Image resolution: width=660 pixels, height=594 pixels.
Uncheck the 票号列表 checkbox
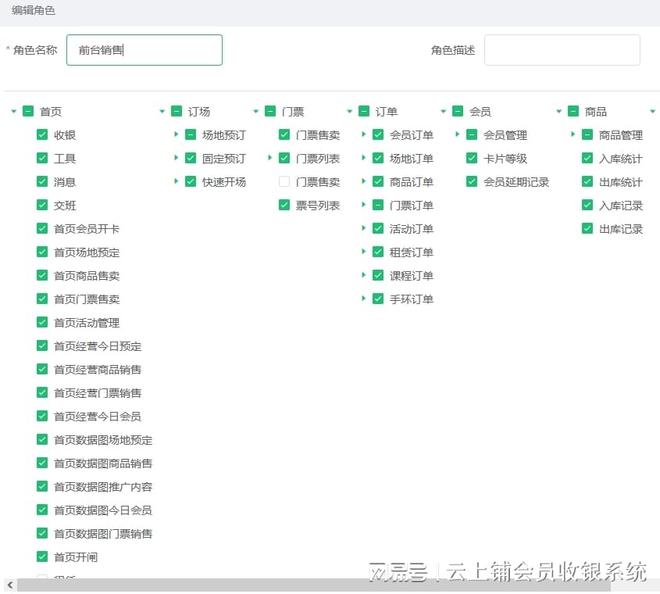tap(285, 205)
